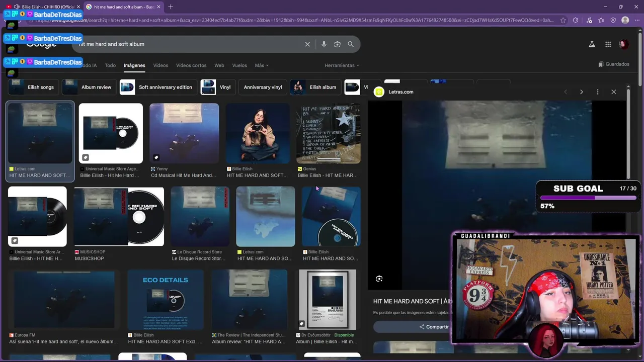This screenshot has height=362, width=644.
Task: Filter by Anniversary vinyl chip
Action: coord(263,87)
